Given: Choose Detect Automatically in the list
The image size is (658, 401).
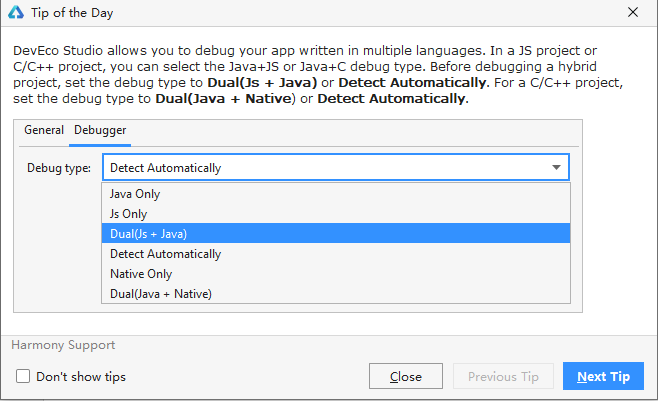Looking at the screenshot, I should 336,254.
